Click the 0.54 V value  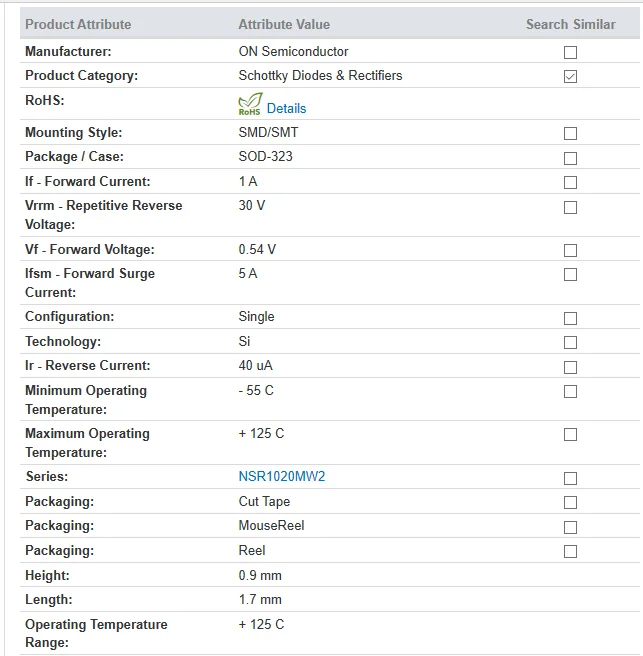[257, 249]
